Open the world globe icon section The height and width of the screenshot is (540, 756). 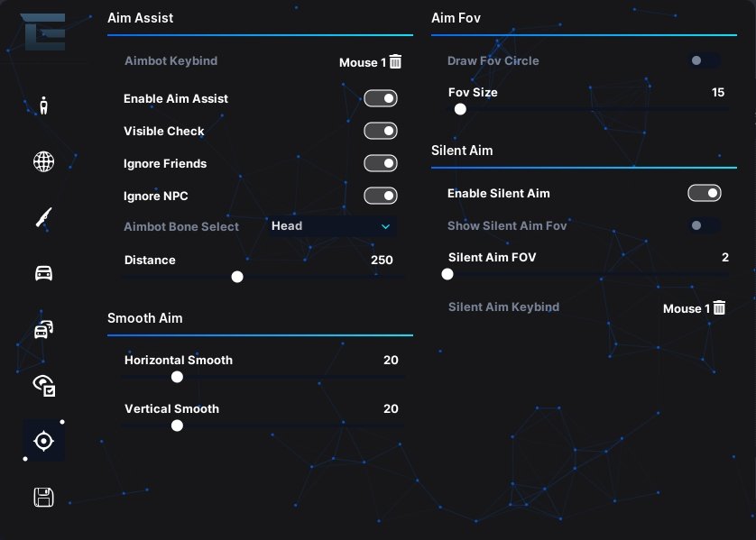(43, 161)
